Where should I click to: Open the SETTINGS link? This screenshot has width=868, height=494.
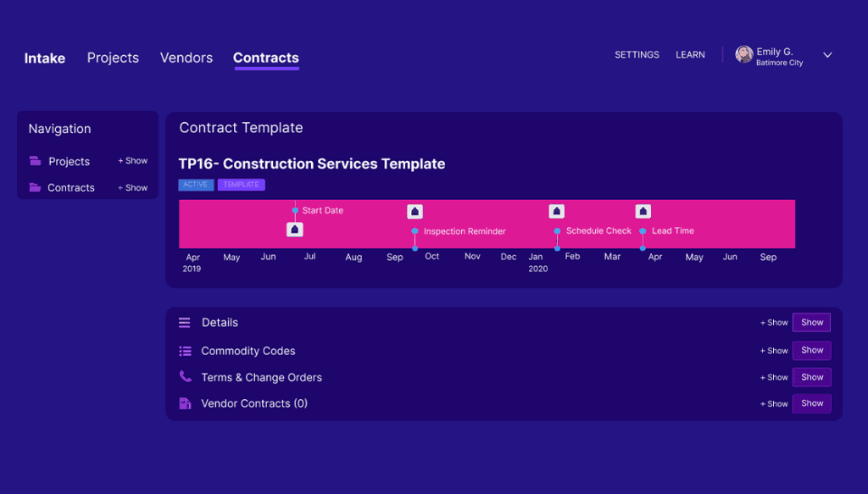[x=637, y=55]
